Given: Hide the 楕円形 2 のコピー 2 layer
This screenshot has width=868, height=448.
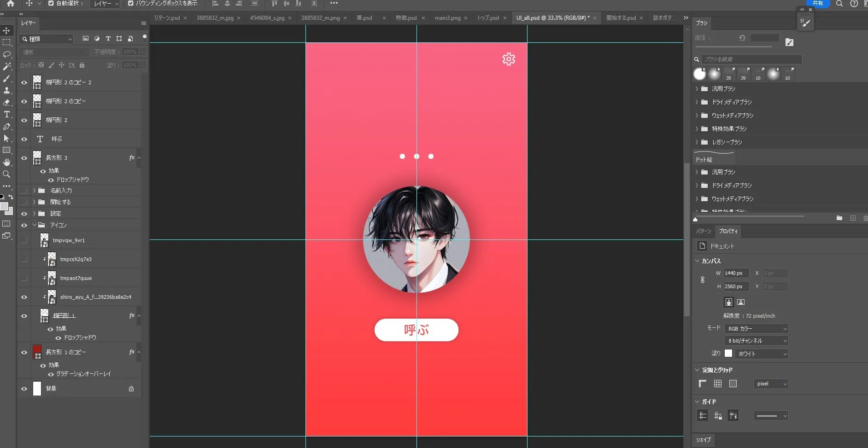Looking at the screenshot, I should [24, 82].
